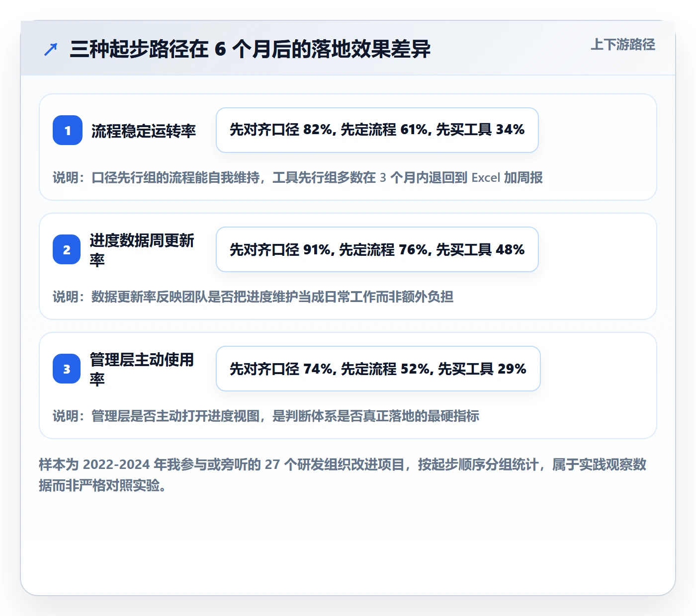The height and width of the screenshot is (616, 696).
Task: Select the title 三种起步路径在 6 个月后的落地效果差异
Action: (250, 49)
